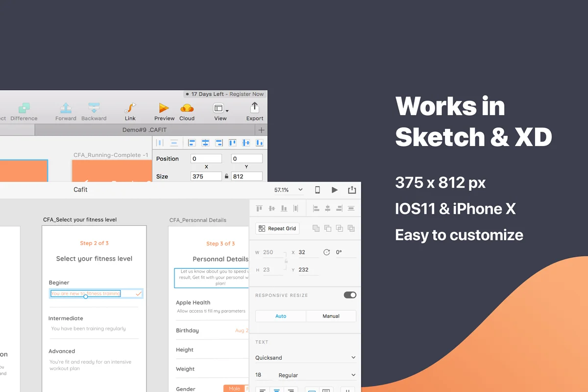Distribute vertically in Sketch inspector
This screenshot has height=392, width=588.
[174, 143]
